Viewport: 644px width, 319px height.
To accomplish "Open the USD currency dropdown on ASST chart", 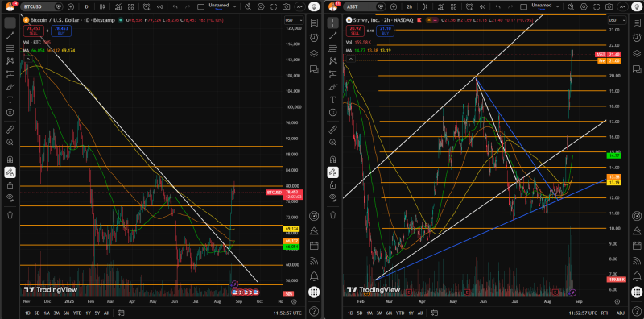I will click(613, 21).
